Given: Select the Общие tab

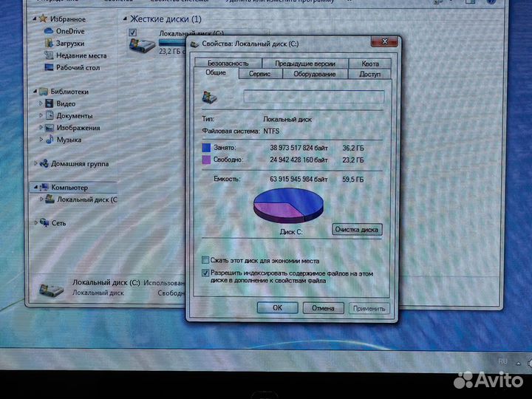Looking at the screenshot, I should 216,72.
